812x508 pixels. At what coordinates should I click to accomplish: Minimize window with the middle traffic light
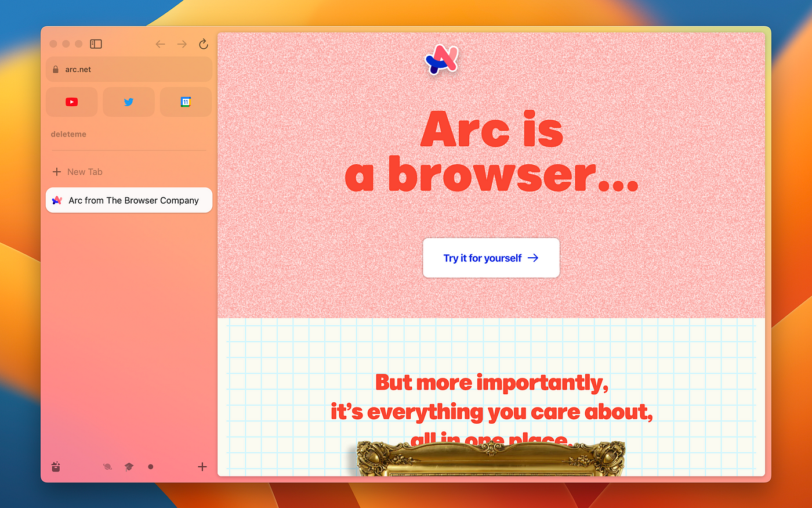click(x=66, y=44)
